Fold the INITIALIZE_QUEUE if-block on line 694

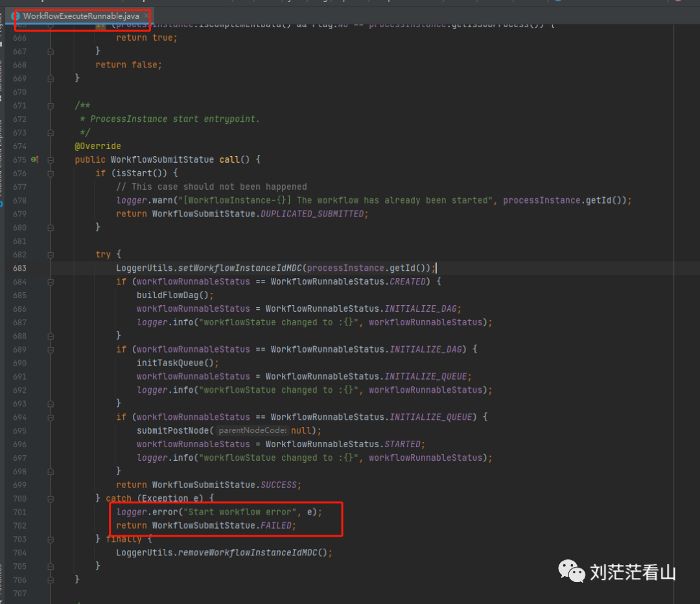pyautogui.click(x=51, y=418)
